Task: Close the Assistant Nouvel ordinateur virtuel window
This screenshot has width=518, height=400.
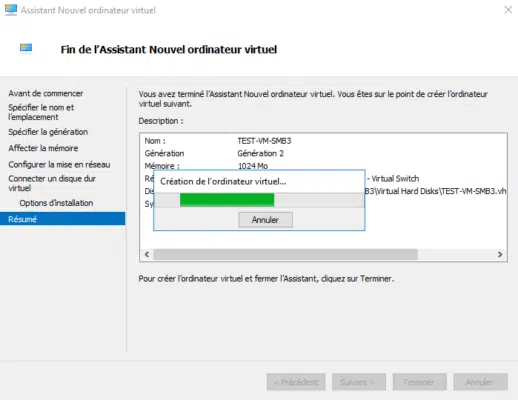Action: [508, 10]
